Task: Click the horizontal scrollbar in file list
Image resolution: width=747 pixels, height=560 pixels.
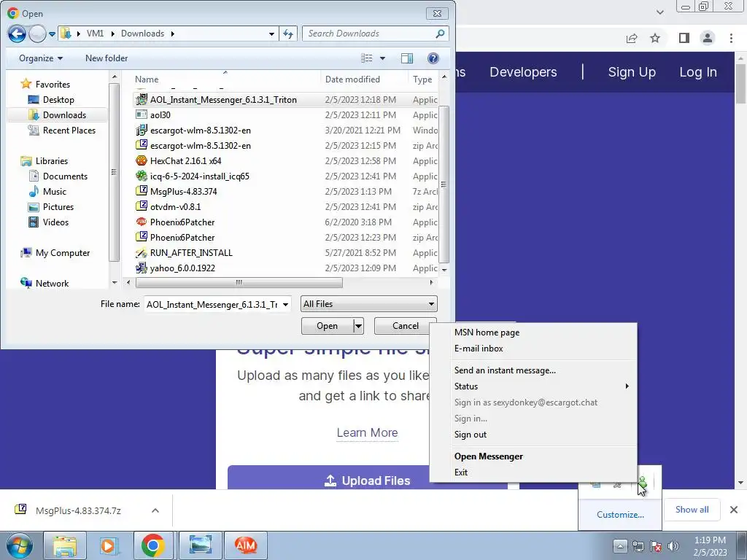Action: tap(239, 283)
